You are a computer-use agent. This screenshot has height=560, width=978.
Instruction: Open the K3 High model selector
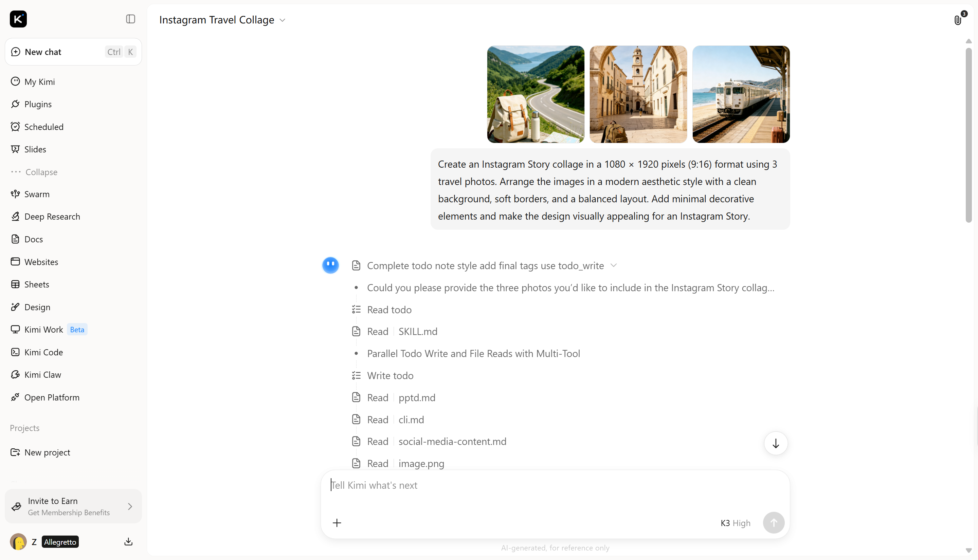735,523
